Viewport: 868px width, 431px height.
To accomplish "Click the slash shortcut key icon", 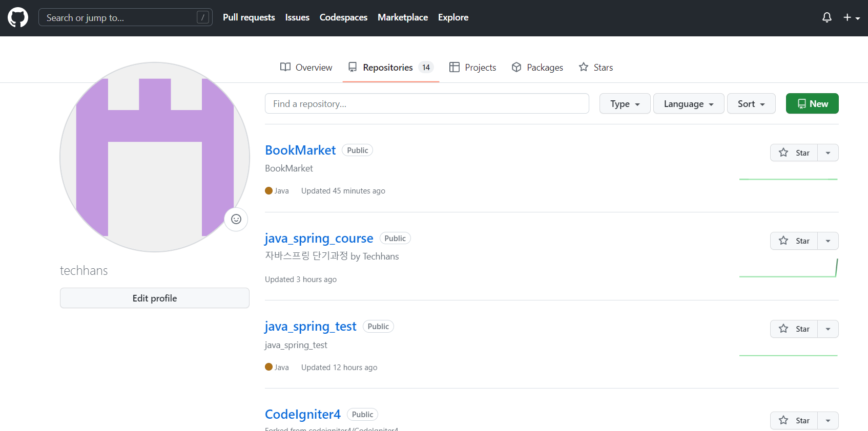I will pyautogui.click(x=203, y=17).
